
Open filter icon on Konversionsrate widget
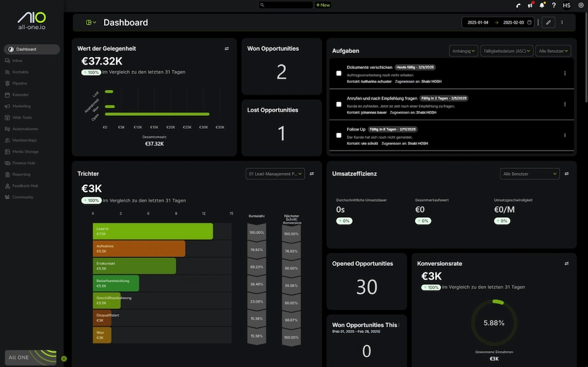(x=567, y=263)
